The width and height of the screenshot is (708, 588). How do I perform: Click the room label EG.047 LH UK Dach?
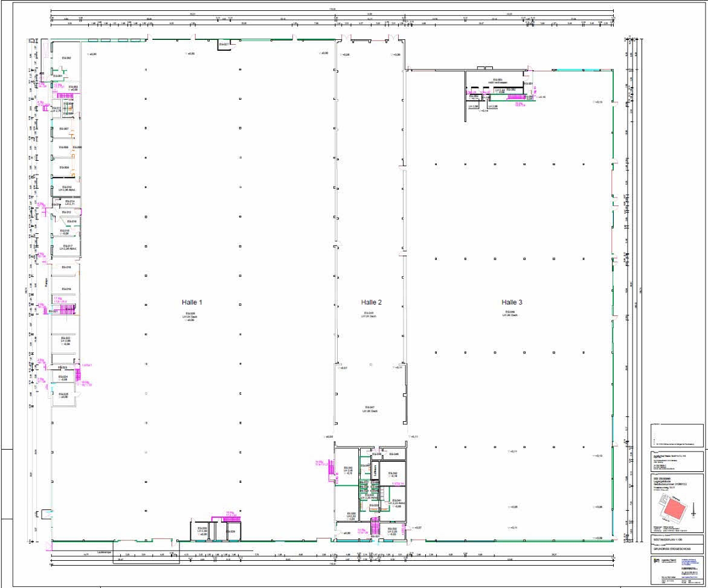[369, 409]
